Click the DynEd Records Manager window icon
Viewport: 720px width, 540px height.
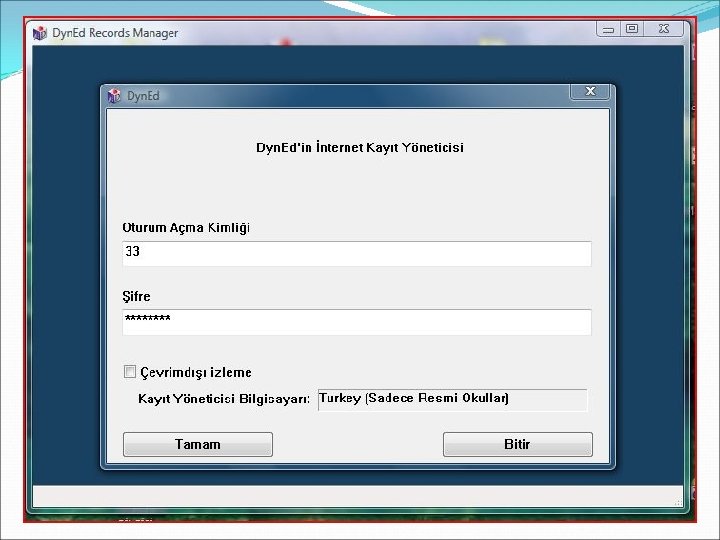(x=39, y=33)
